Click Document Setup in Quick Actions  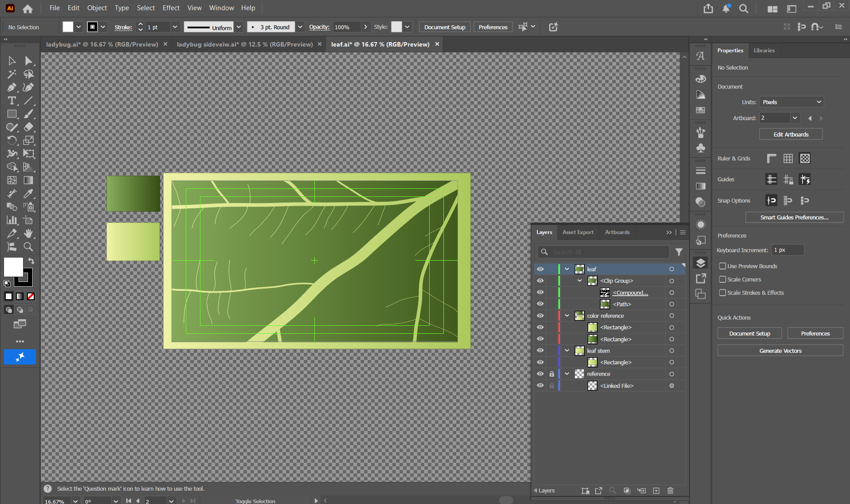[749, 333]
